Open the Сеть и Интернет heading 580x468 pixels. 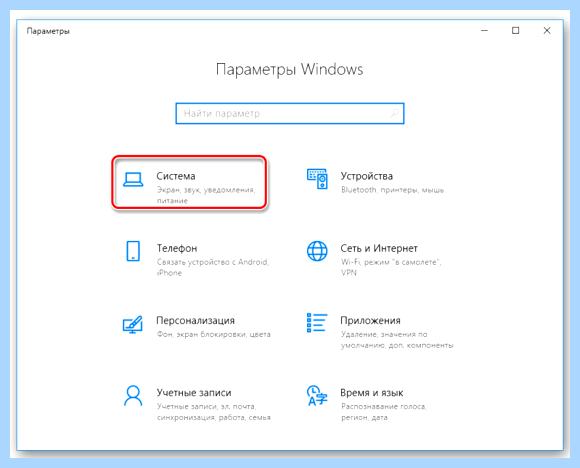point(379,248)
